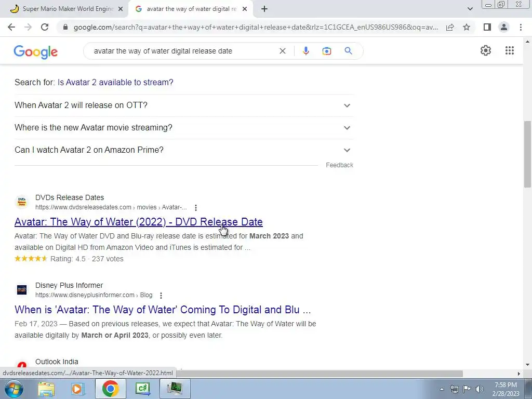The image size is (532, 399).
Task: Go to the Google home logo
Action: tap(36, 51)
